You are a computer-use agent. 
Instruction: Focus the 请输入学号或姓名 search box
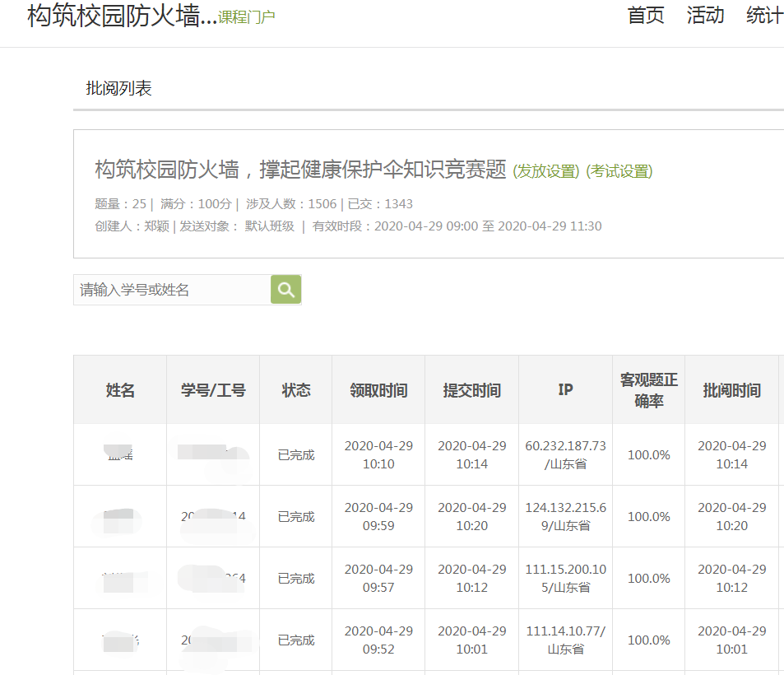[172, 290]
